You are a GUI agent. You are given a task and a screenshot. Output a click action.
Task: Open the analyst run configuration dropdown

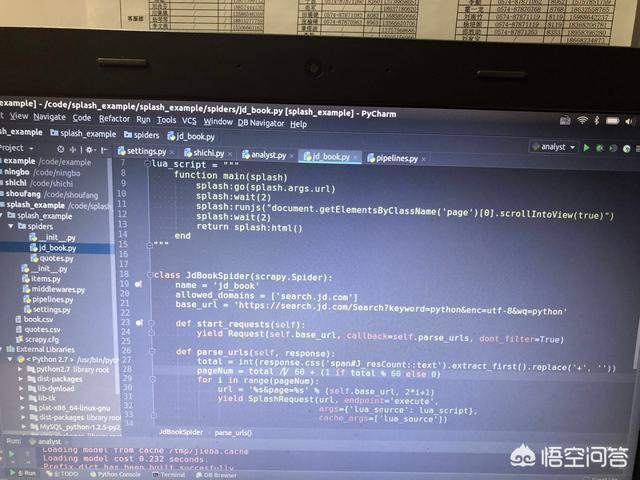pyautogui.click(x=554, y=147)
